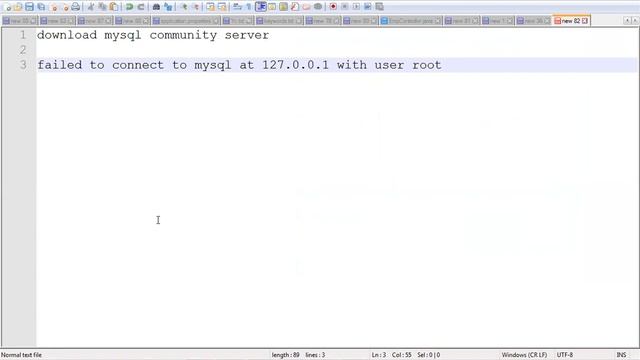
Task: Switch to the EmpController.java tab
Action: click(411, 20)
